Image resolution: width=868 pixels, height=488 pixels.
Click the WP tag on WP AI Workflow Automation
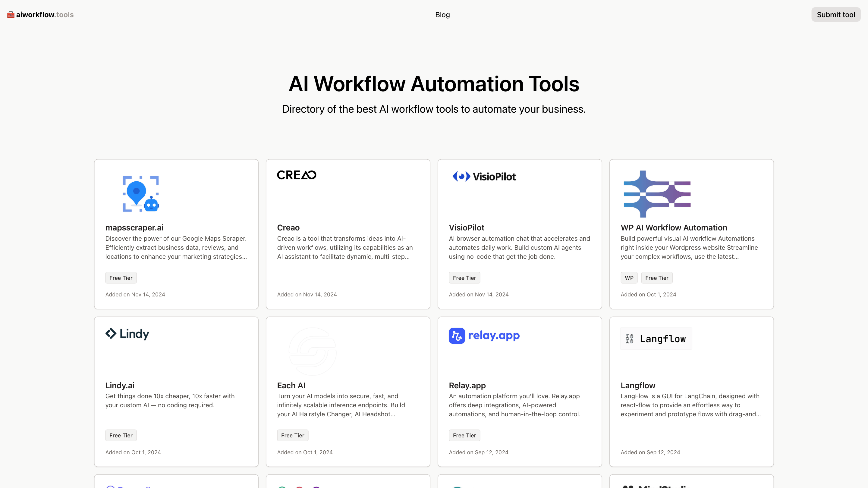click(x=629, y=277)
